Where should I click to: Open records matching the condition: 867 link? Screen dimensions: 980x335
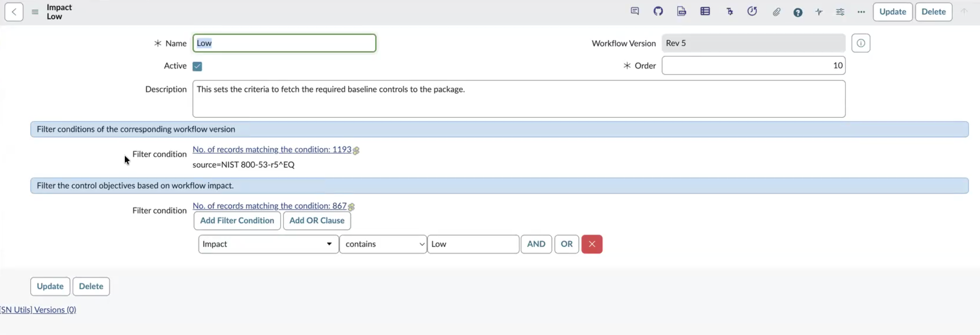pos(270,206)
